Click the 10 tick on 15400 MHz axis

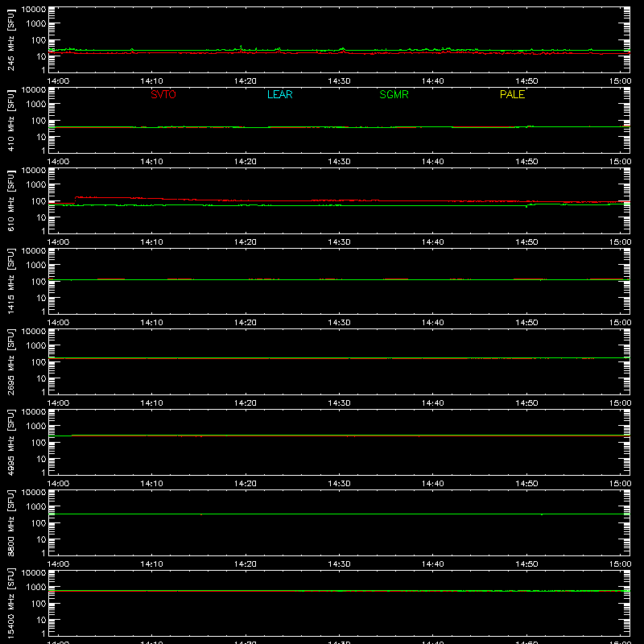point(41,620)
